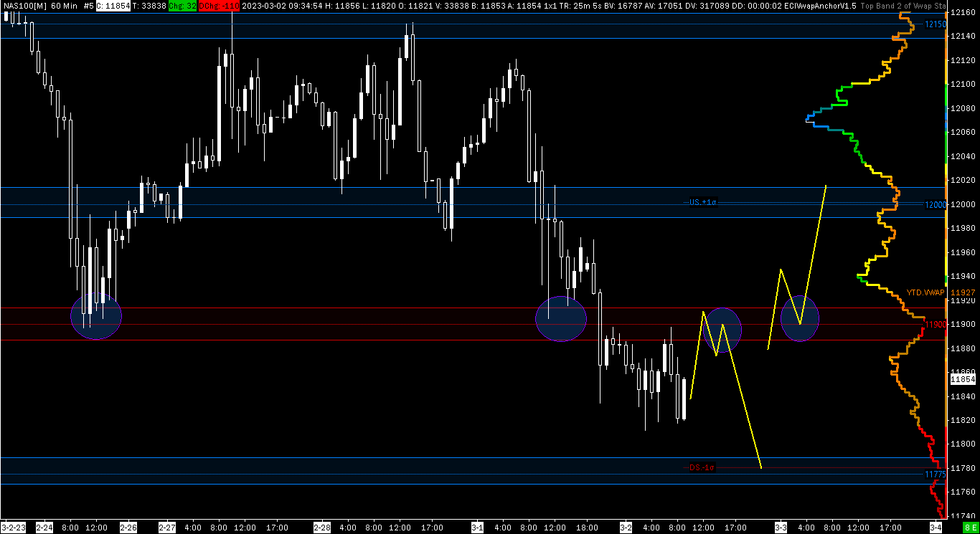Select the 60 Min timeframe label
The height and width of the screenshot is (534, 980).
click(64, 6)
